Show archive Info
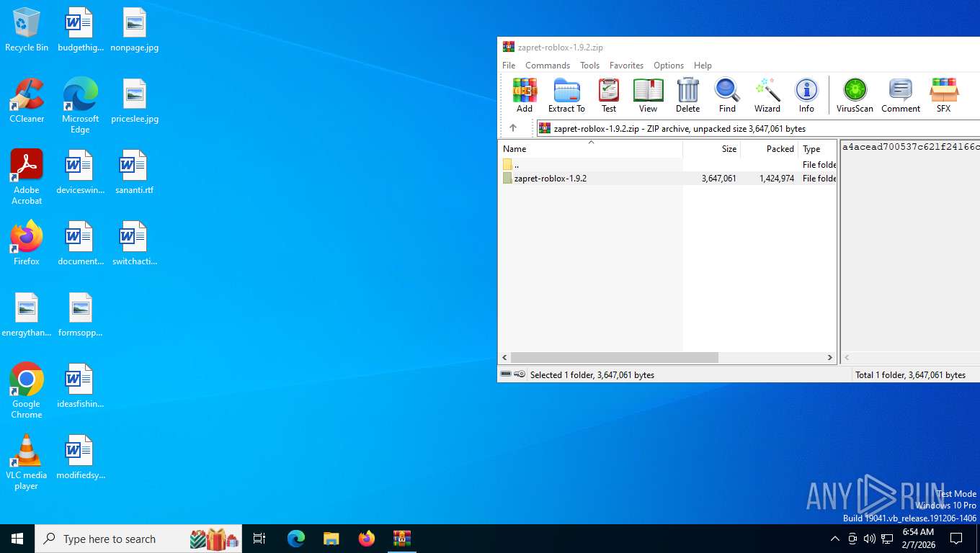Viewport: 980px width, 553px height. pyautogui.click(x=806, y=96)
